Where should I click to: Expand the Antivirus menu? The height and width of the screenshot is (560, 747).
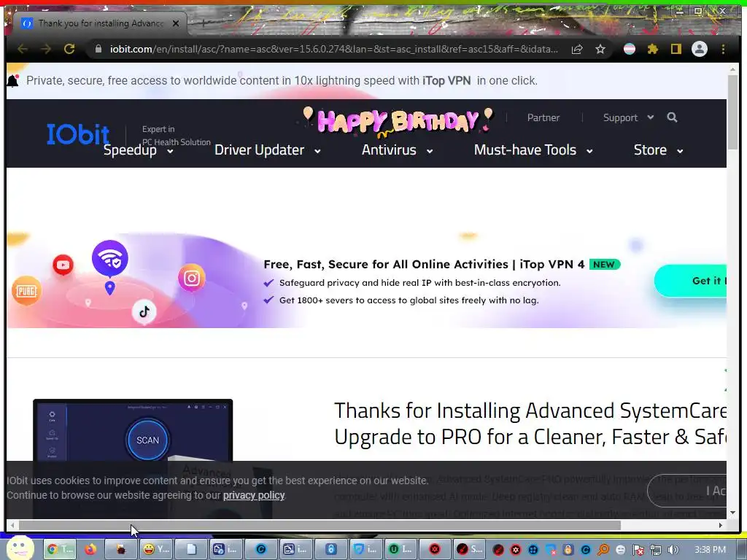point(397,150)
